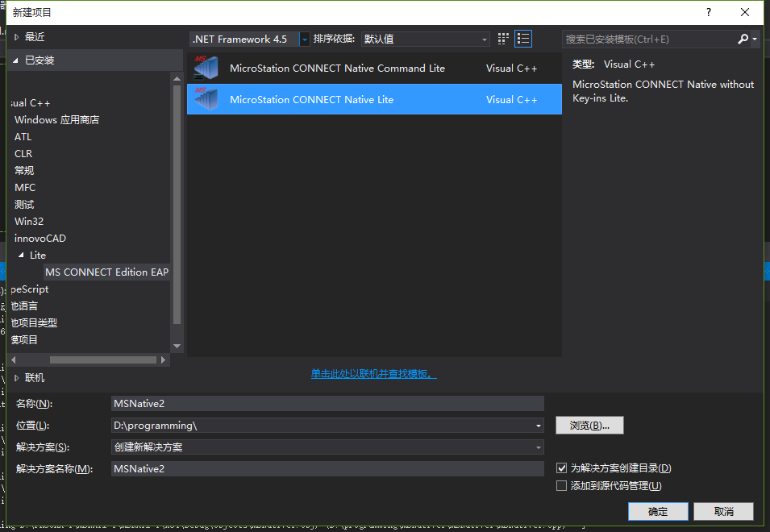This screenshot has height=532, width=770.
Task: Click the search magnifier icon
Action: point(743,39)
